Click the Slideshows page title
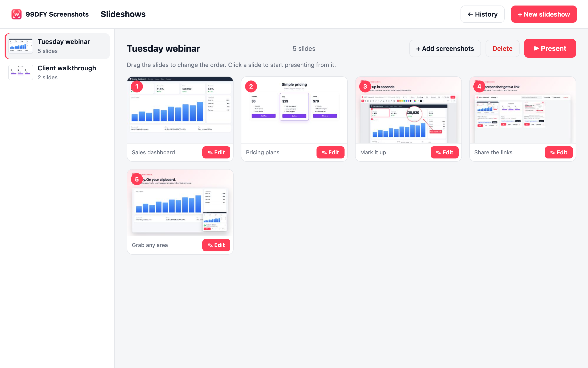Screen dimensions: 588x368 (x=123, y=14)
